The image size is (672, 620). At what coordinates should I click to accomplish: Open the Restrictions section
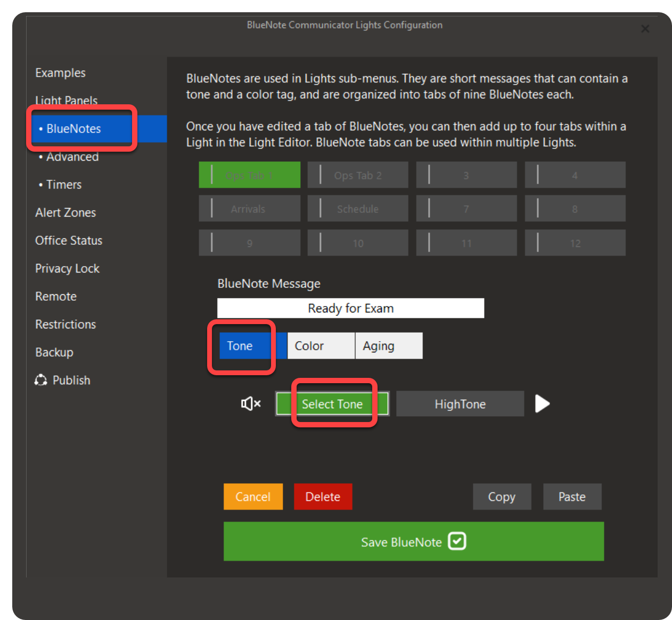[x=65, y=324]
